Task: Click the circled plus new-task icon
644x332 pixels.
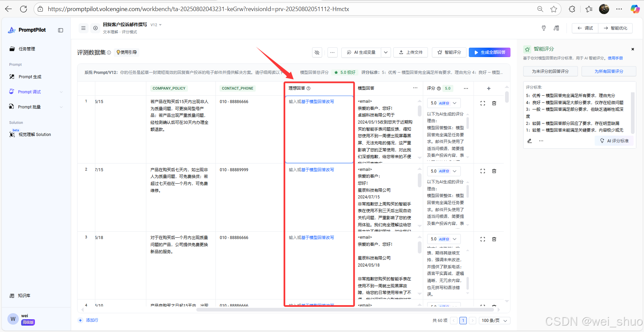Action: pyautogui.click(x=96, y=28)
